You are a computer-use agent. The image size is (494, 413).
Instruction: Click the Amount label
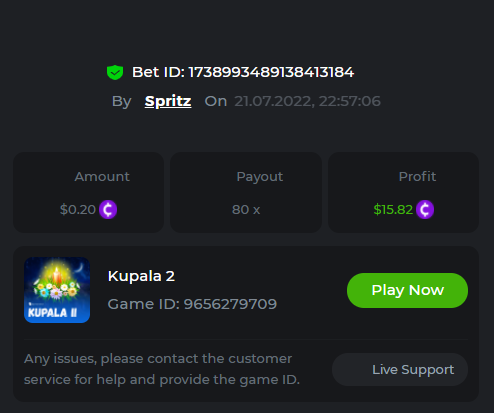click(x=102, y=176)
